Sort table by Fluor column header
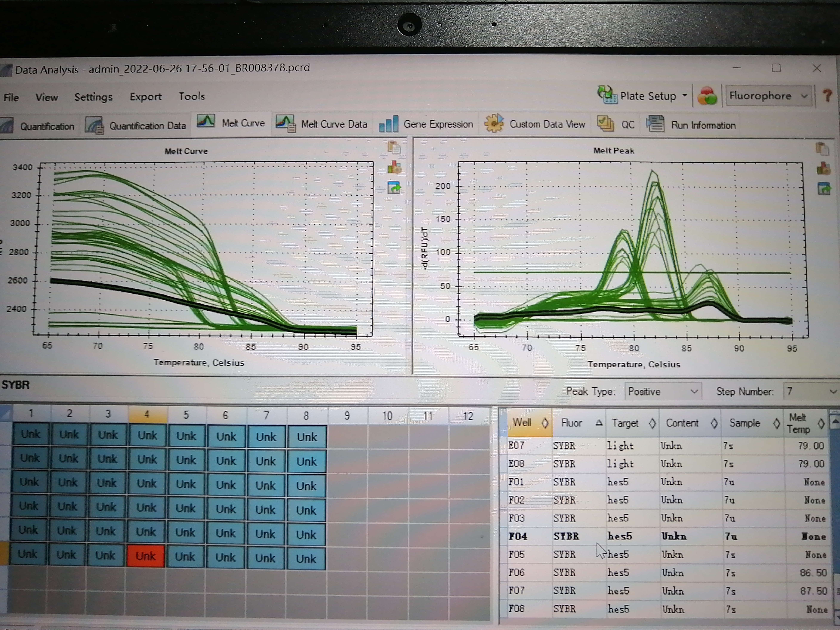The image size is (840, 630). click(x=578, y=423)
